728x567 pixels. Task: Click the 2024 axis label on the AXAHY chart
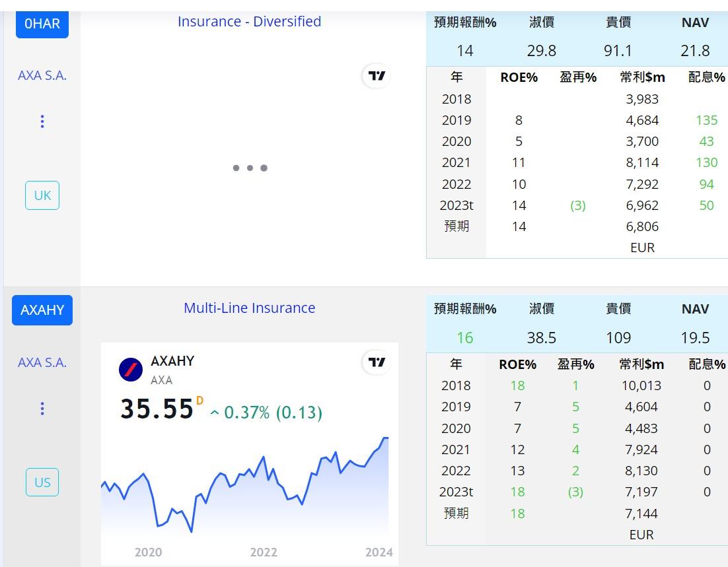click(379, 552)
